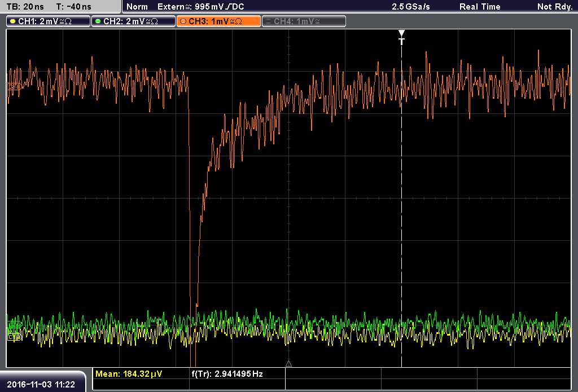This screenshot has height=392, width=578.
Task: Click the f(Tr): 2.941495 Hz measurement
Action: [x=227, y=374]
